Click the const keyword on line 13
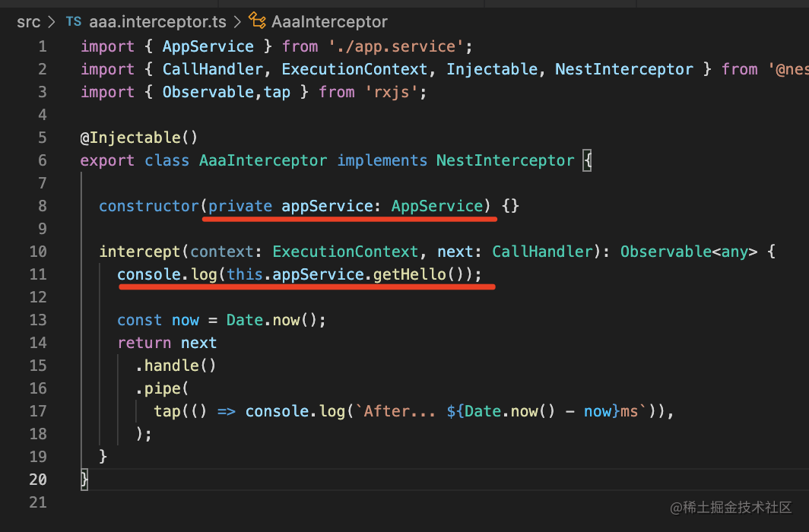This screenshot has width=809, height=532. pos(139,320)
